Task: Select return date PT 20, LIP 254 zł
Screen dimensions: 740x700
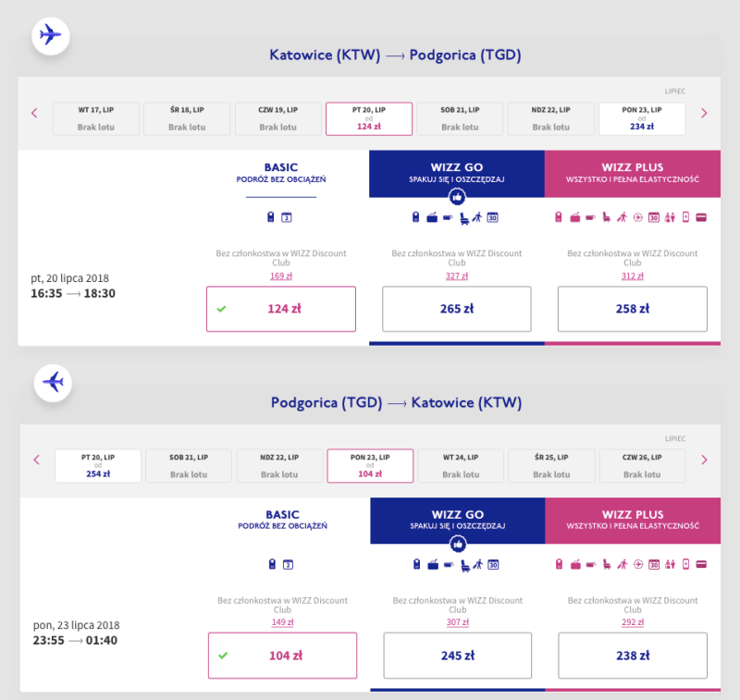Action: tap(98, 466)
